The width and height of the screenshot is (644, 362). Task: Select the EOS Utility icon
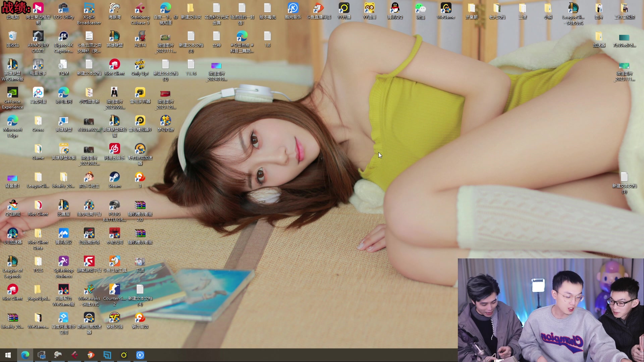click(x=63, y=9)
